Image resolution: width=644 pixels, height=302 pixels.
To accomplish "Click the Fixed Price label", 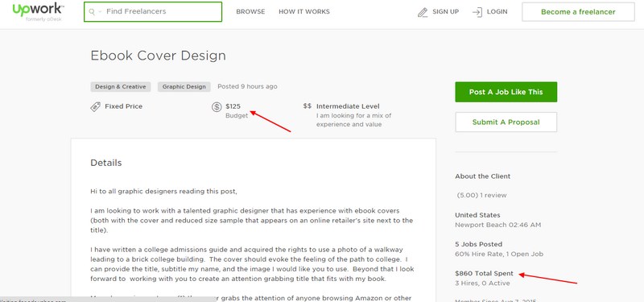I will pyautogui.click(x=124, y=106).
